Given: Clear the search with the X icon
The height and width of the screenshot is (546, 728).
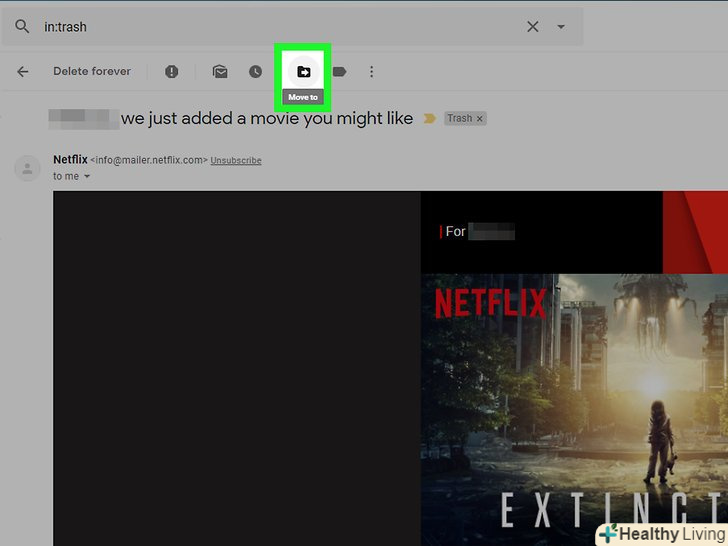Looking at the screenshot, I should coord(533,26).
